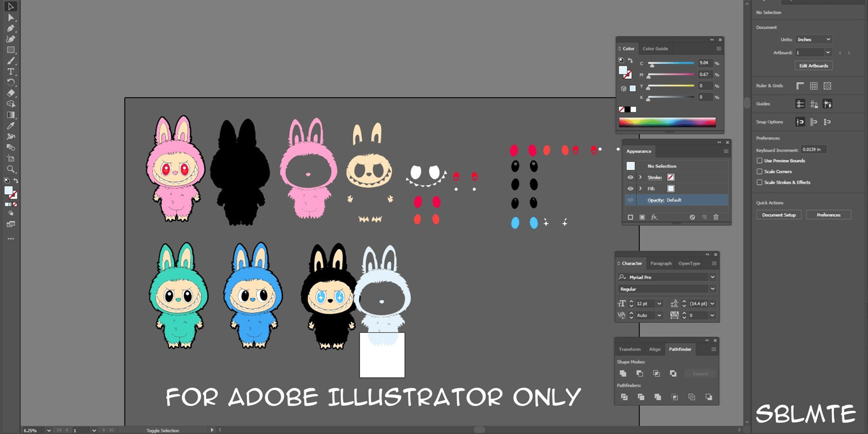Switch to Transform tab

click(630, 350)
